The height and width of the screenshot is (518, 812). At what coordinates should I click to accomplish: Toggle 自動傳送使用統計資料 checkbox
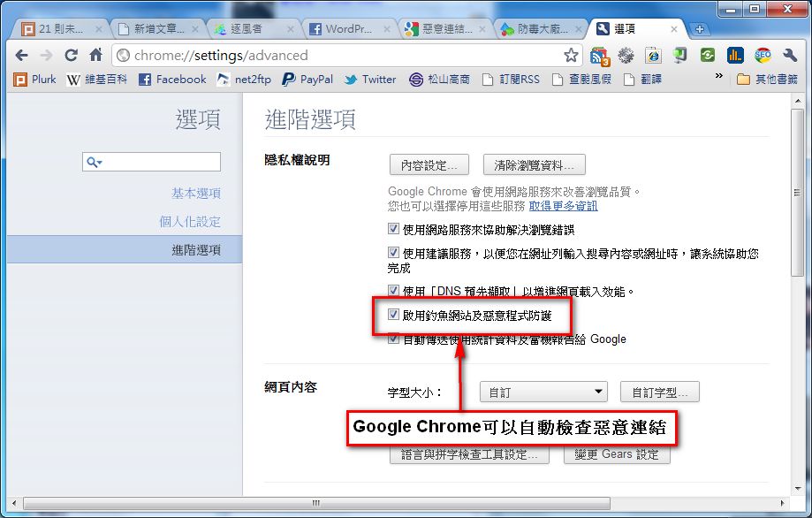pos(393,339)
